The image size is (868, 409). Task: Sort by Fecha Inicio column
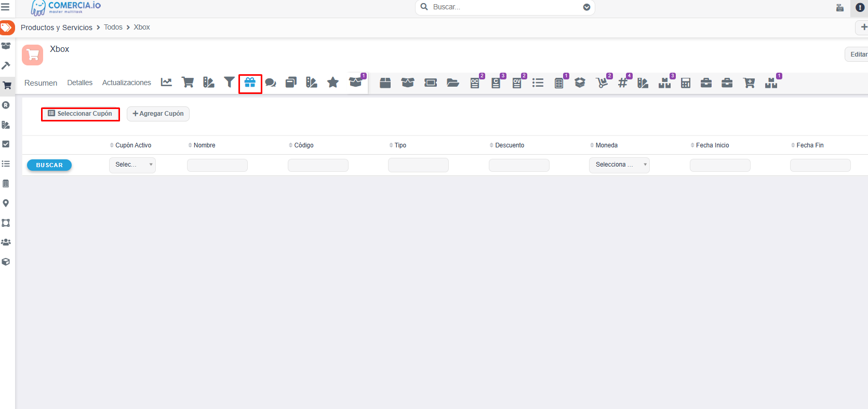tap(710, 145)
